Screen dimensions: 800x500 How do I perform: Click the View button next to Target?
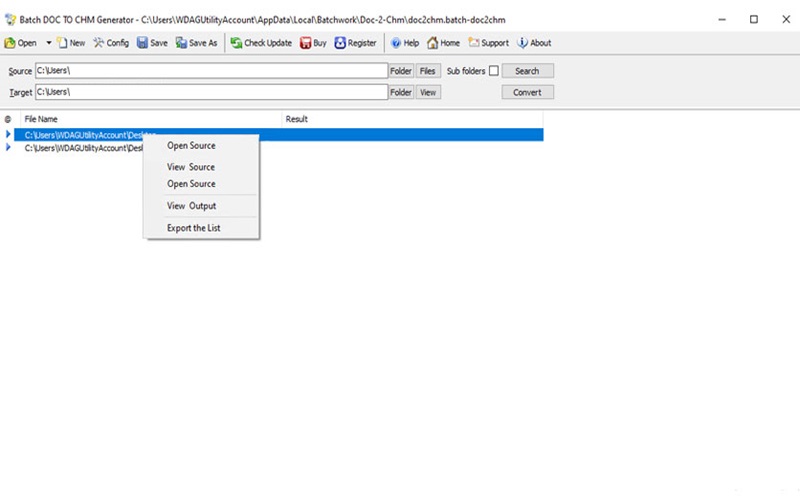pos(428,92)
